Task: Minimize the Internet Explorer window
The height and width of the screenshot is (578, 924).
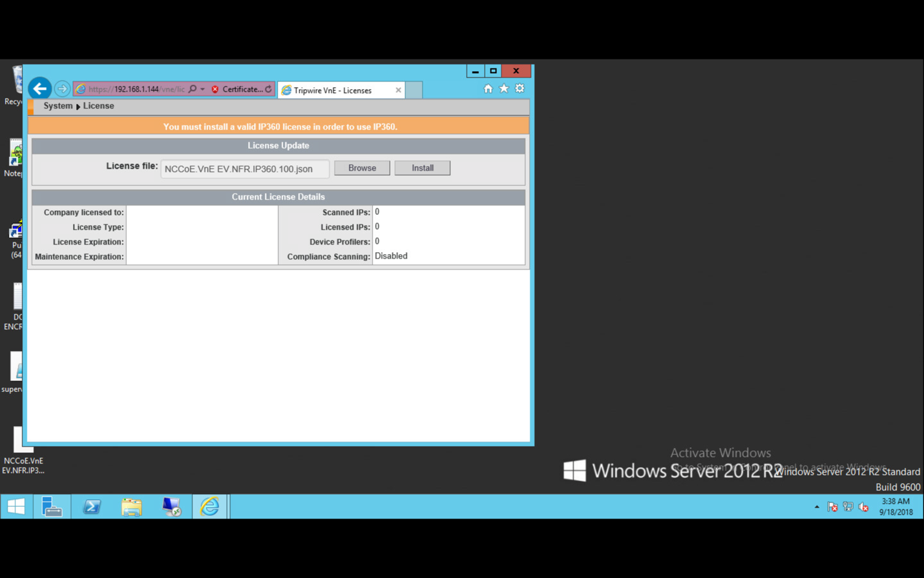Action: [476, 71]
